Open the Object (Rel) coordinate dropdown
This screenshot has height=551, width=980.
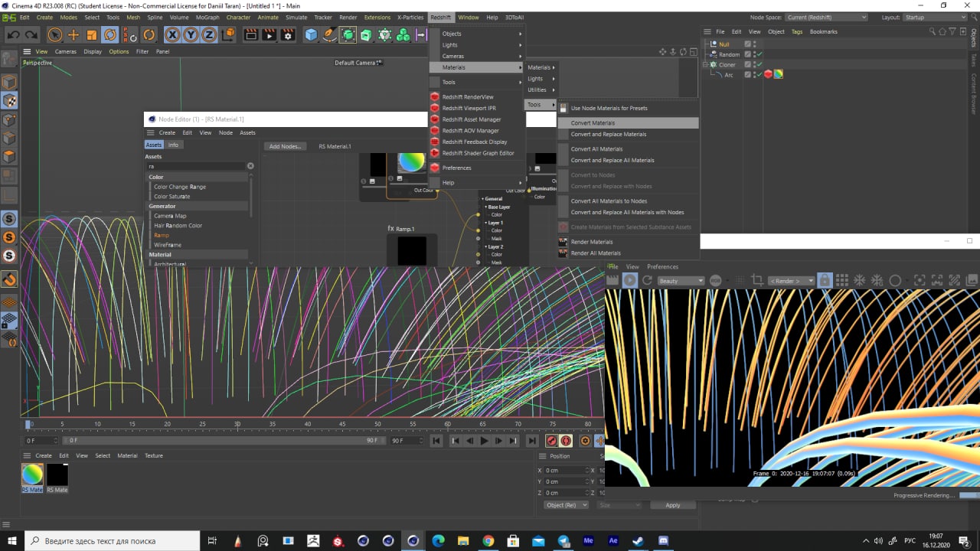click(566, 505)
